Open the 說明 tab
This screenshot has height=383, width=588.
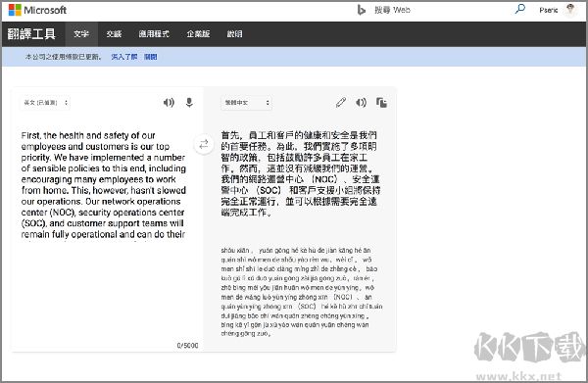pos(234,34)
